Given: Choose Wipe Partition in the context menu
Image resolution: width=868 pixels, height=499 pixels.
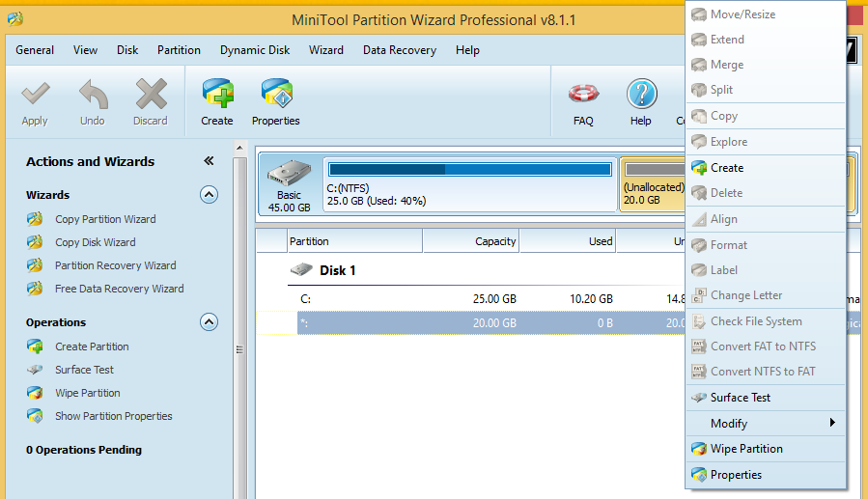Looking at the screenshot, I should [767, 449].
